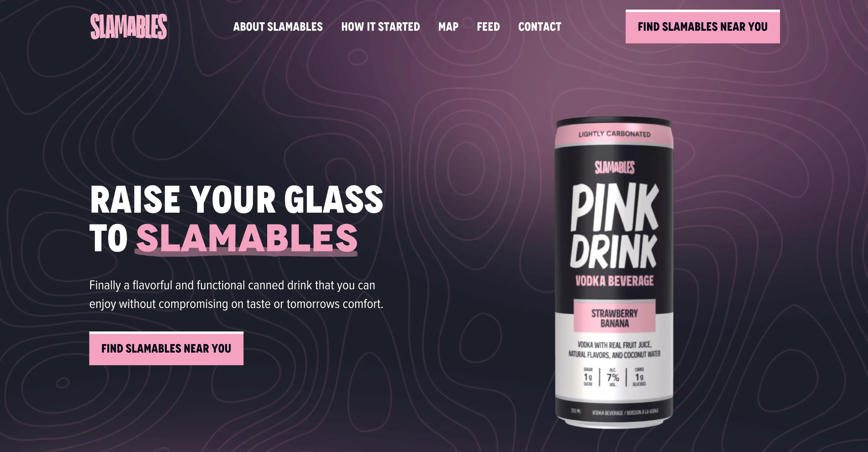Click the Slamables logo in the header
The image size is (868, 452).
tap(128, 27)
